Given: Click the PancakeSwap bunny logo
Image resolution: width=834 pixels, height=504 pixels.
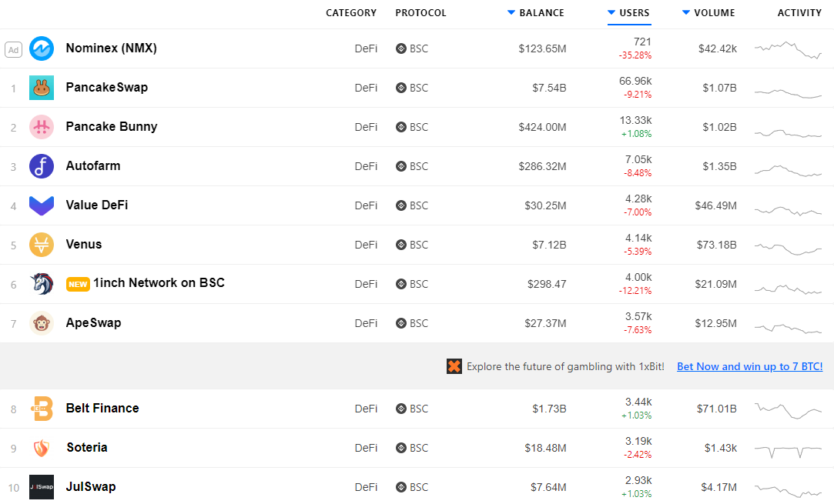Looking at the screenshot, I should pyautogui.click(x=42, y=88).
